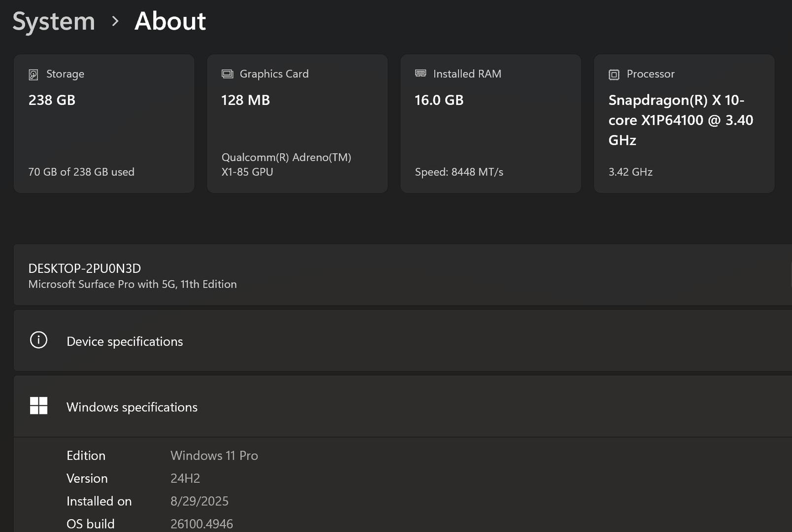The height and width of the screenshot is (532, 792).
Task: Open the Storage card
Action: pyautogui.click(x=104, y=124)
